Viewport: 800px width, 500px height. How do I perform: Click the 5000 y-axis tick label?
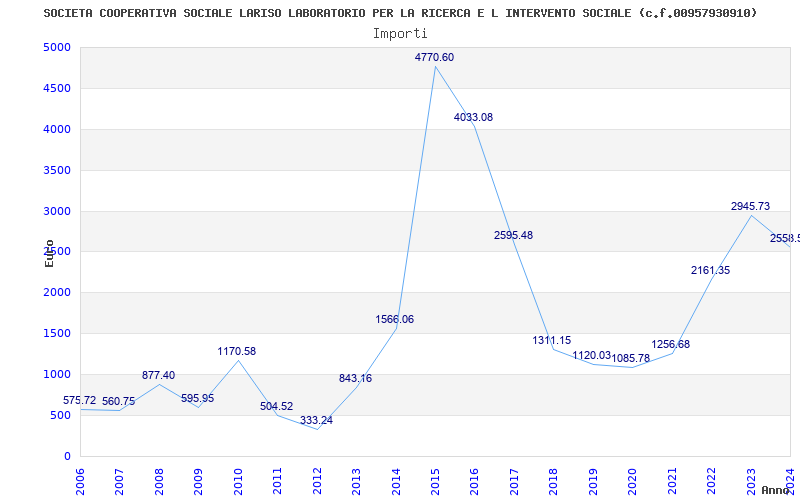coord(57,47)
